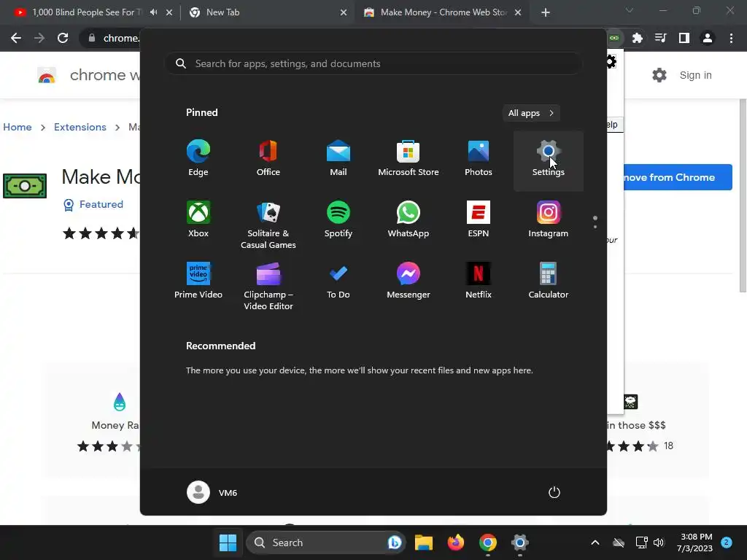Open Clipchamp Video Editor
The image size is (747, 560).
point(268,287)
